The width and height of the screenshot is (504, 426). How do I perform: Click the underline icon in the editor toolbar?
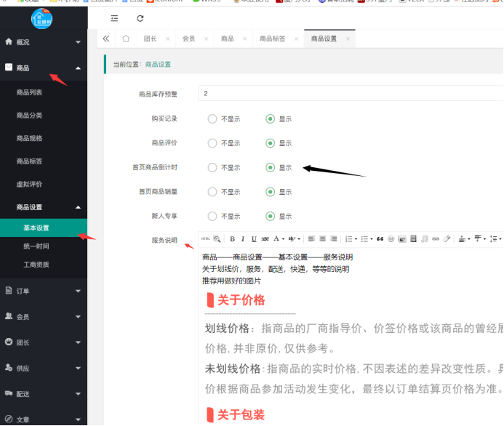(254, 238)
